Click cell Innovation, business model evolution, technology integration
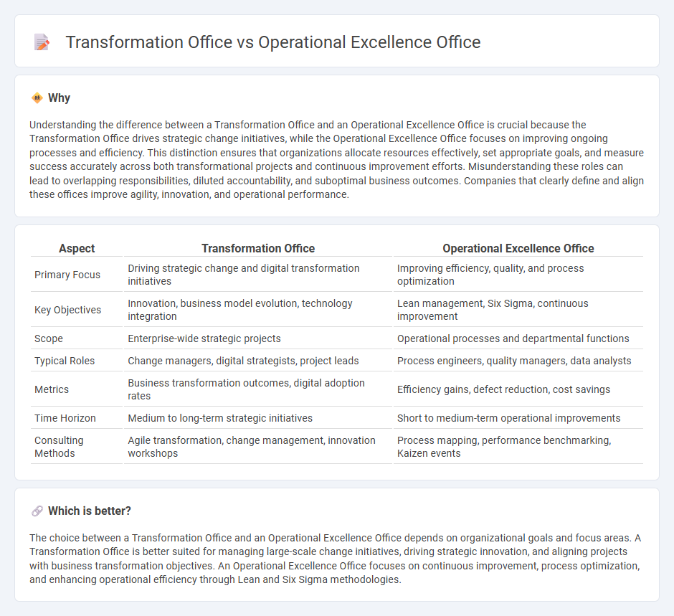 [x=258, y=310]
